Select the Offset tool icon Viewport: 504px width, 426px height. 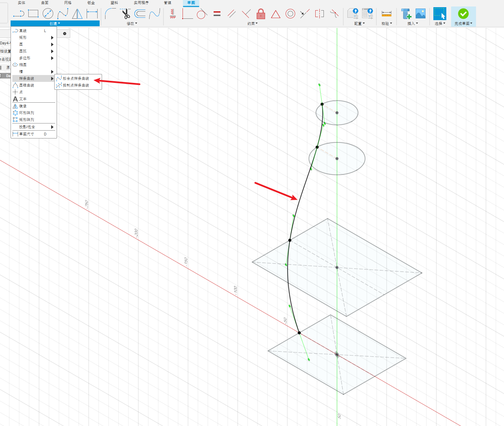click(140, 14)
